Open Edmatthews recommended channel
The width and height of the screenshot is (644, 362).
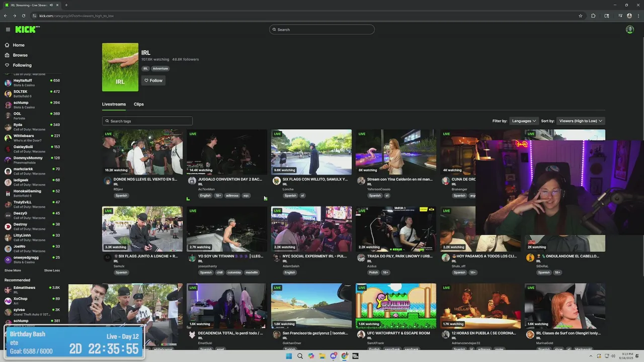pos(32,290)
